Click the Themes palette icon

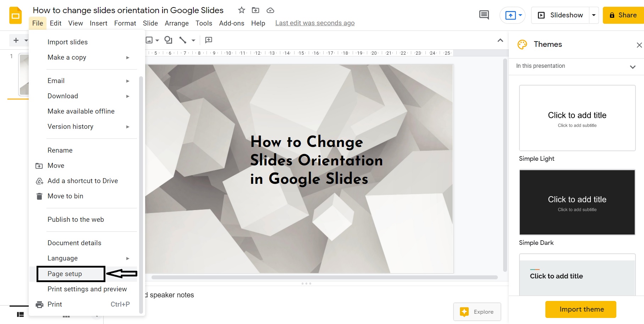click(522, 44)
